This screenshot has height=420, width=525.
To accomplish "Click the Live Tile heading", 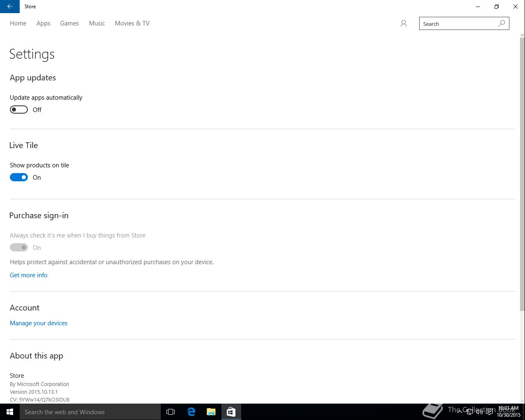I will tap(24, 145).
